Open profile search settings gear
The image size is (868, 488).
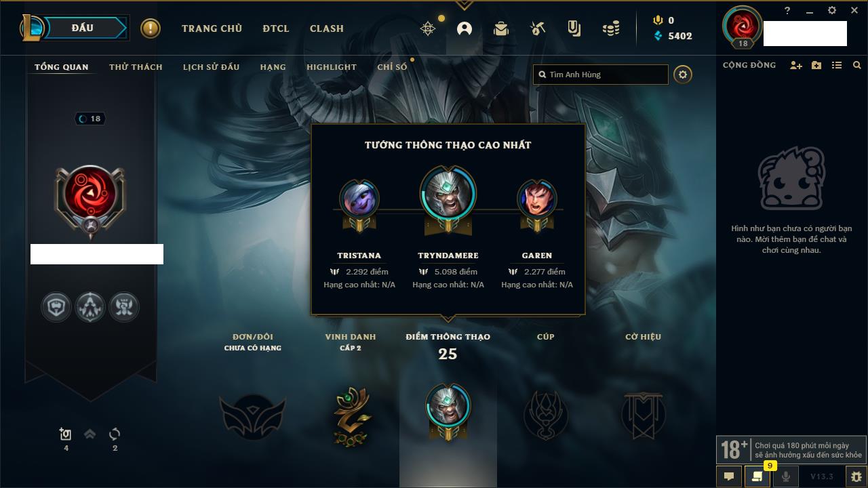tap(683, 75)
